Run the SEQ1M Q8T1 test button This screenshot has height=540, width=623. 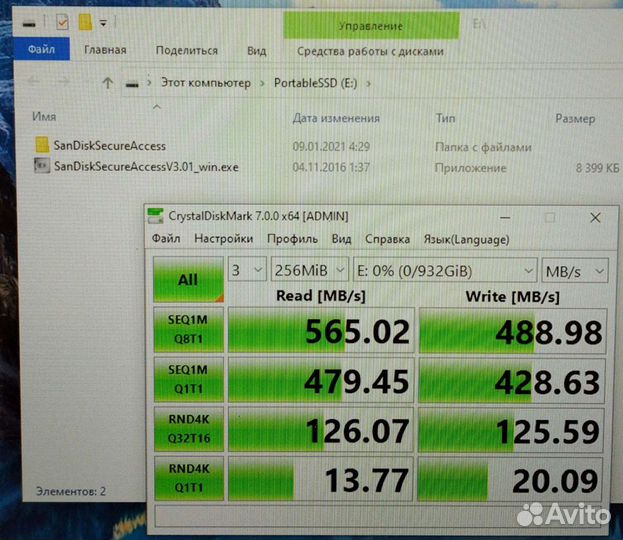[x=188, y=329]
